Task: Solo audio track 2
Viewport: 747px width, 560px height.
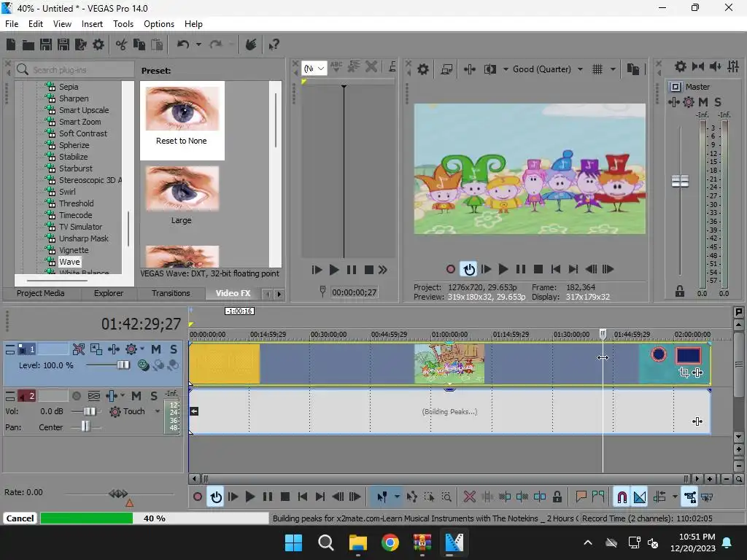Action: 154,396
